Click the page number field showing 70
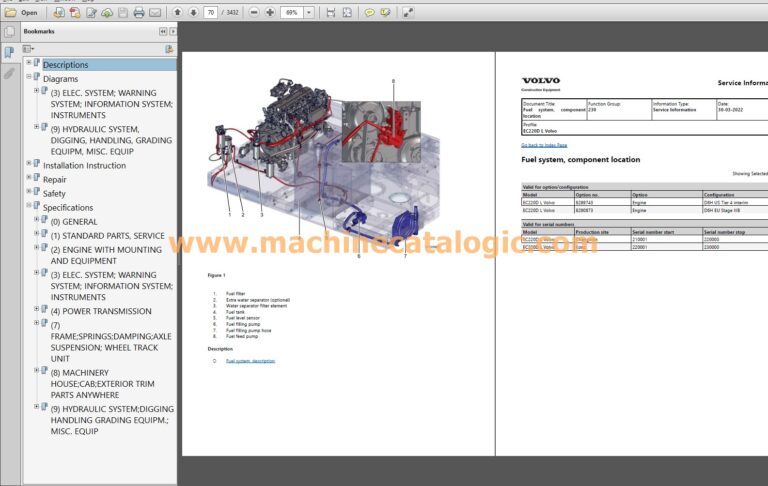Image resolution: width=768 pixels, height=486 pixels. click(x=211, y=12)
